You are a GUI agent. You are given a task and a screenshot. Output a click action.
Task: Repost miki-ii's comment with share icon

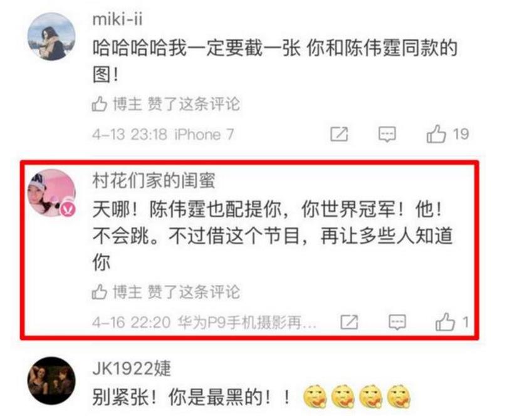(x=339, y=134)
